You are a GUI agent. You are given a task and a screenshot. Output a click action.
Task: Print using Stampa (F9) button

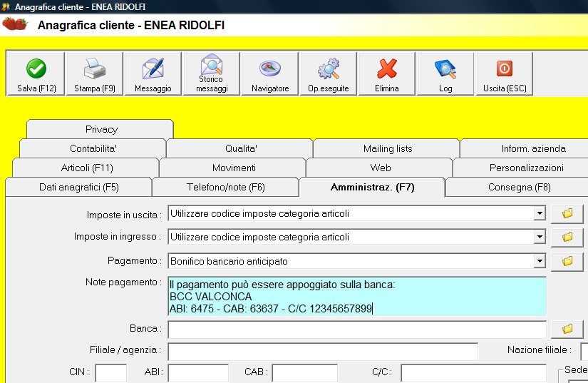tap(95, 74)
